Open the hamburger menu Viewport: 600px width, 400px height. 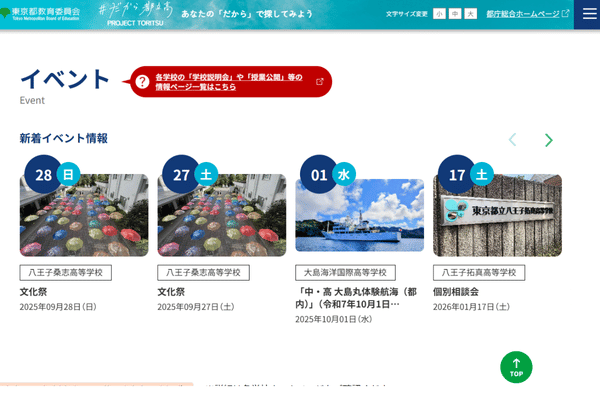coord(586,14)
